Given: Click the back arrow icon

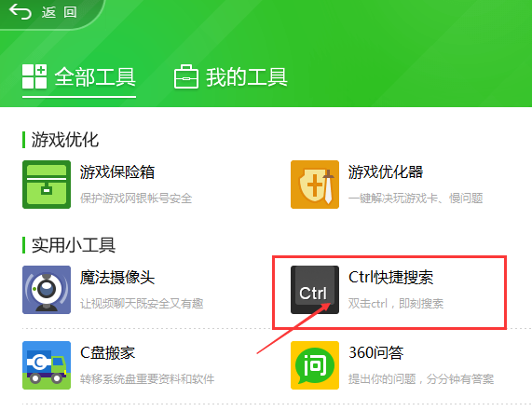Looking at the screenshot, I should coord(20,12).
